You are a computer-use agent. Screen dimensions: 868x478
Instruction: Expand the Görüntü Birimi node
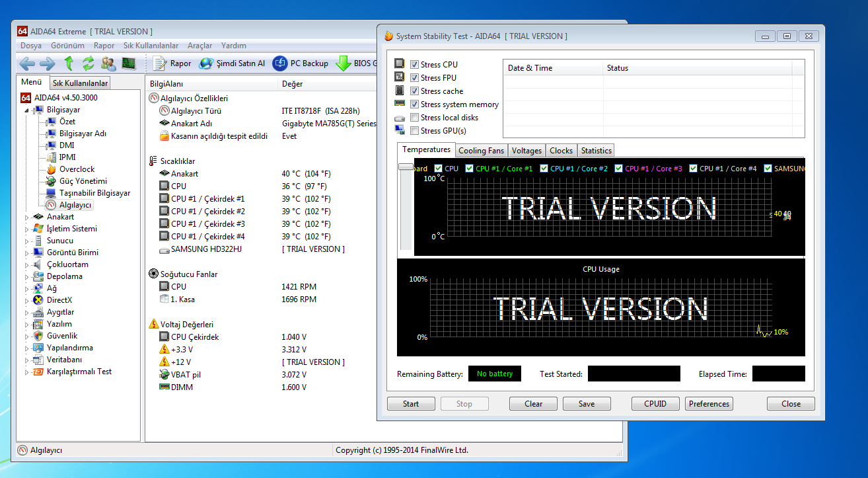(x=27, y=253)
